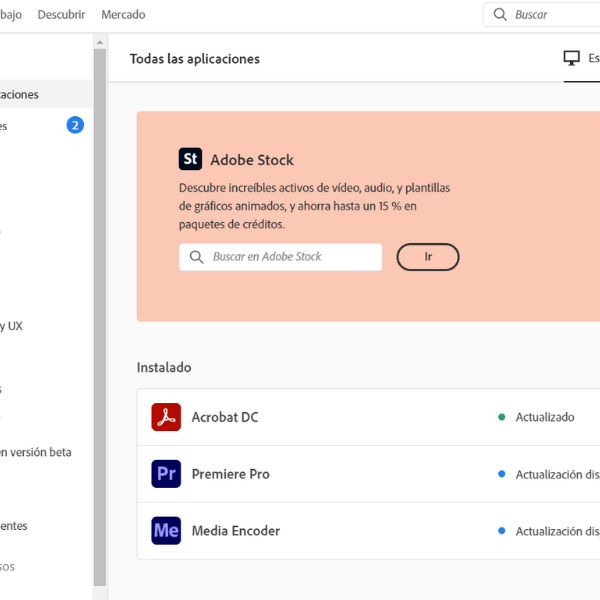Select the Premiere Pro app name
This screenshot has width=600, height=600.
[x=231, y=474]
